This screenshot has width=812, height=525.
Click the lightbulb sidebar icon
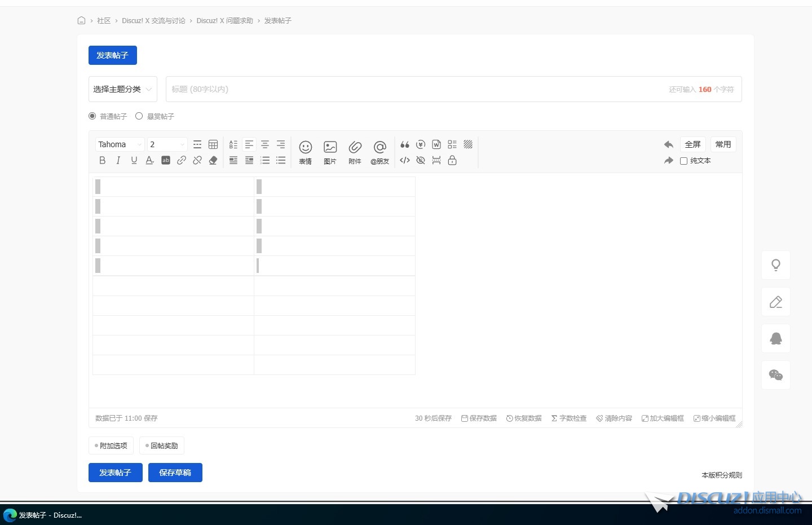tap(776, 265)
